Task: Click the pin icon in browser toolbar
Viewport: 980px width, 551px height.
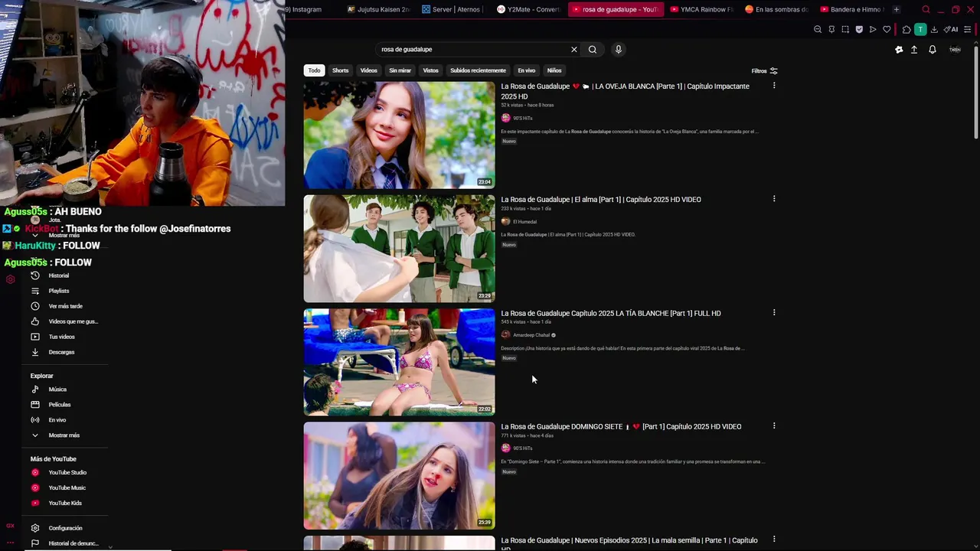Action: [x=831, y=30]
